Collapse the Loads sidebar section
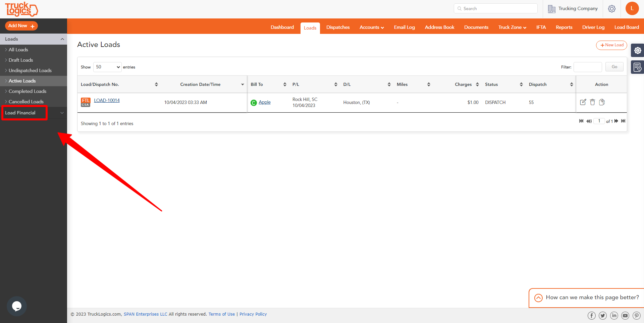Image resolution: width=644 pixels, height=323 pixels. point(62,39)
